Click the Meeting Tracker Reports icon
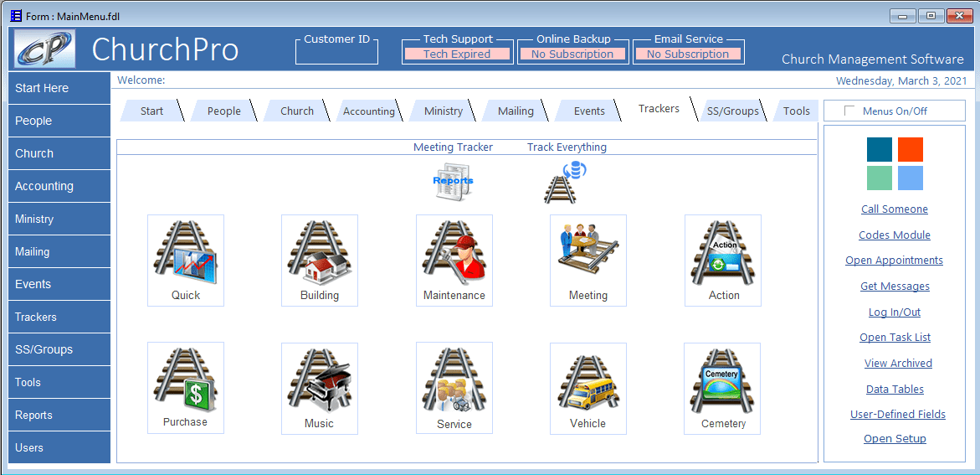 tap(454, 182)
